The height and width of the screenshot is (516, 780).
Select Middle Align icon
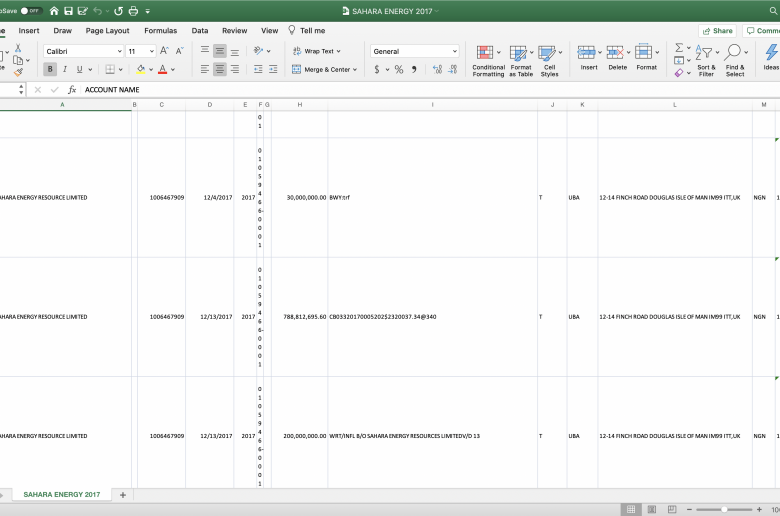pos(220,51)
